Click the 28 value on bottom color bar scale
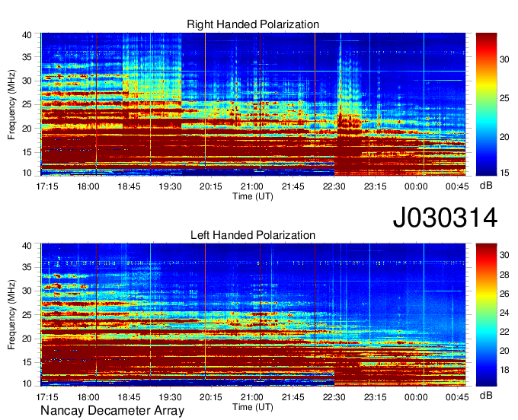This screenshot has height=420, width=518. pyautogui.click(x=504, y=274)
